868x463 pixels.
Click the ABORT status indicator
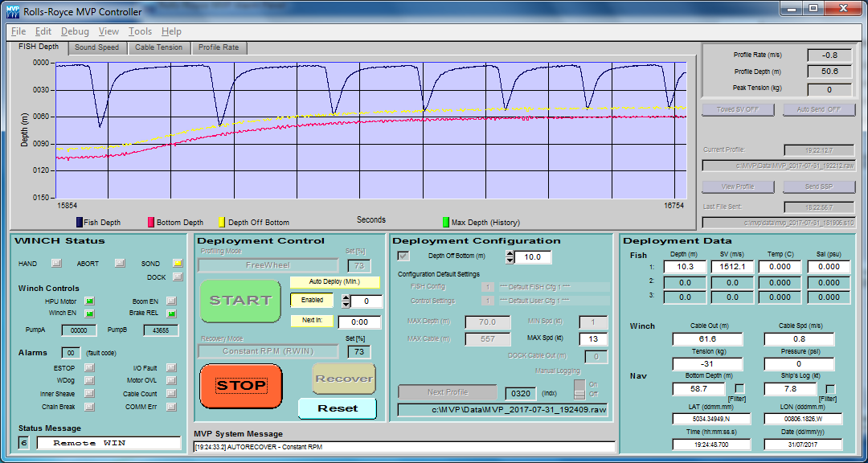pyautogui.click(x=120, y=263)
